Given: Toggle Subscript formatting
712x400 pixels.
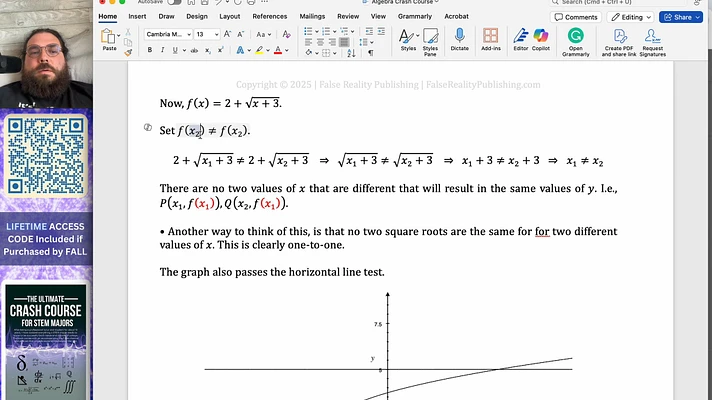Looking at the screenshot, I should pos(208,51).
